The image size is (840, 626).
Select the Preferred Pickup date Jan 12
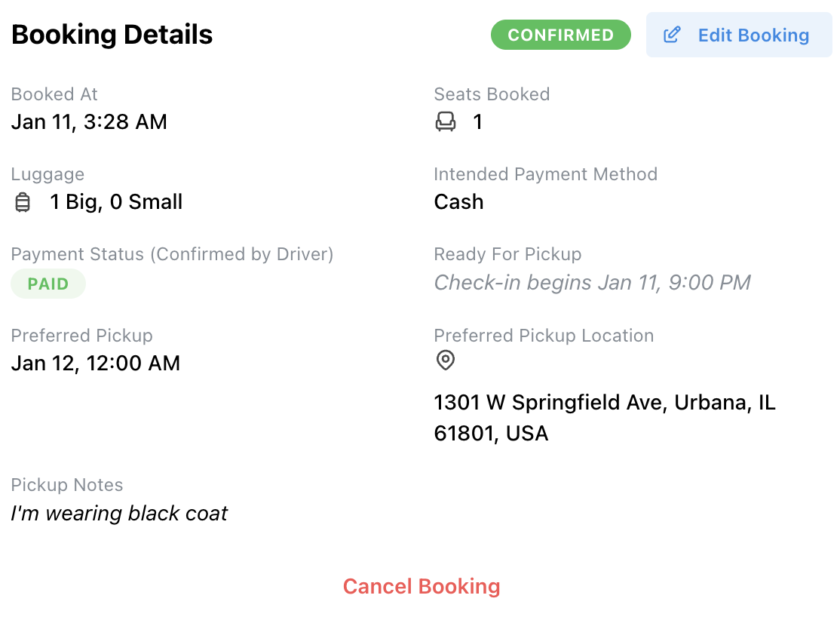click(95, 363)
